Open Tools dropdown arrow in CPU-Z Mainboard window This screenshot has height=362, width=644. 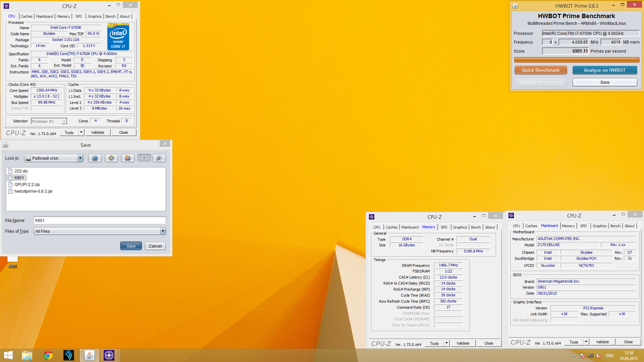(586, 342)
